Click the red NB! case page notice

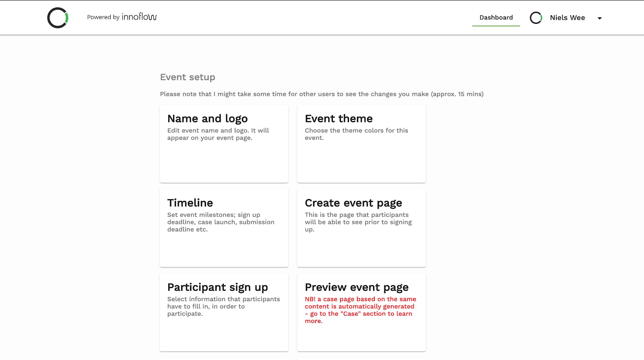coord(360,310)
